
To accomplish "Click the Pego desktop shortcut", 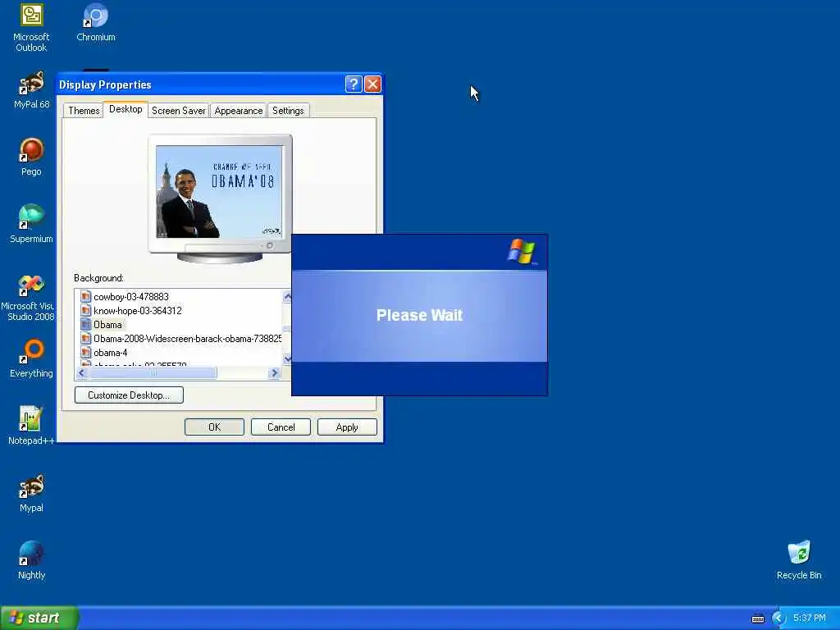I will tap(31, 157).
